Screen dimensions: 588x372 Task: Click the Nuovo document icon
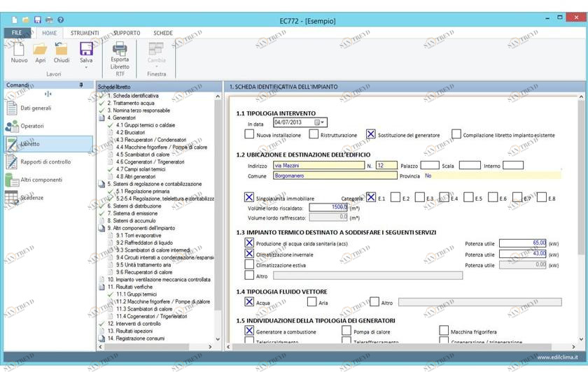pyautogui.click(x=19, y=49)
